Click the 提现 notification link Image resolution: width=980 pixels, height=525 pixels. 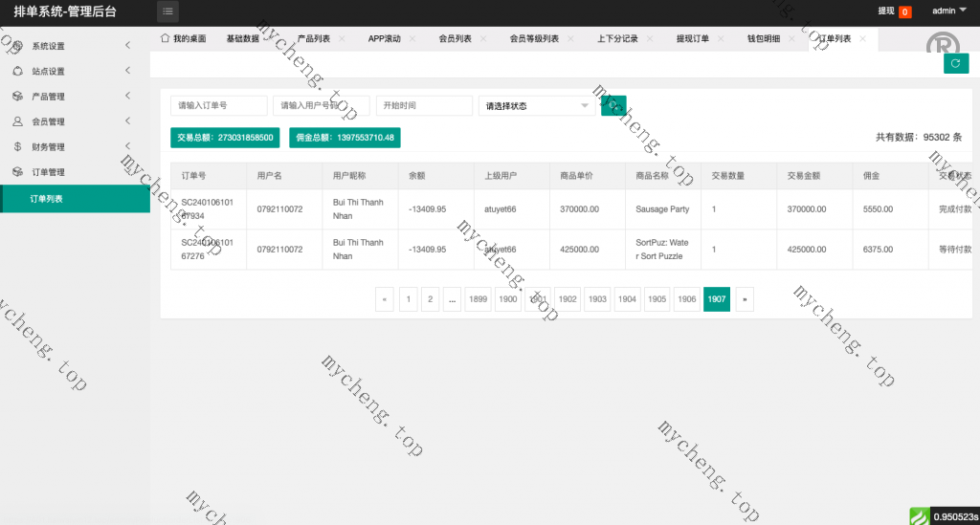885,11
